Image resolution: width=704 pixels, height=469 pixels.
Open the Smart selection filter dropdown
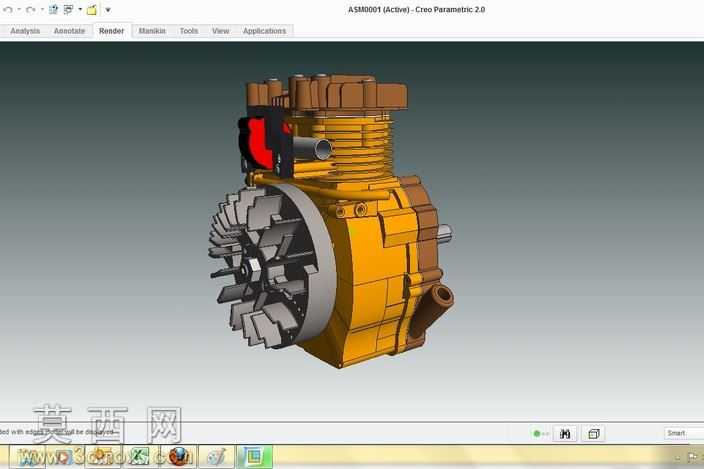coord(684,433)
